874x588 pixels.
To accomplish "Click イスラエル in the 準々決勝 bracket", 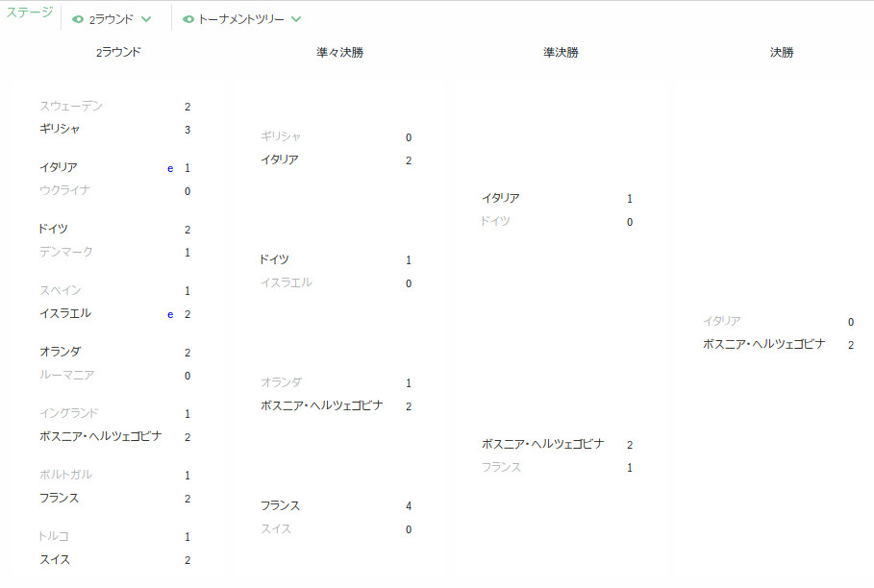I will [287, 282].
